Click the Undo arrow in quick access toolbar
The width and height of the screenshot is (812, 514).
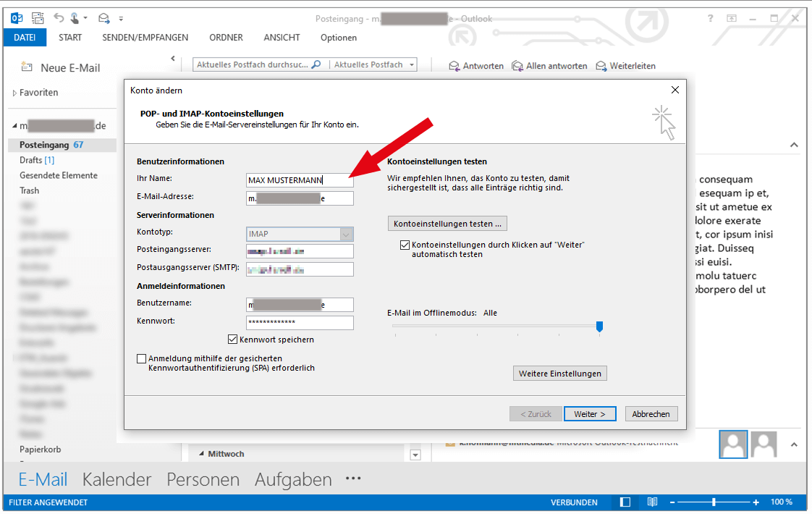click(x=59, y=18)
